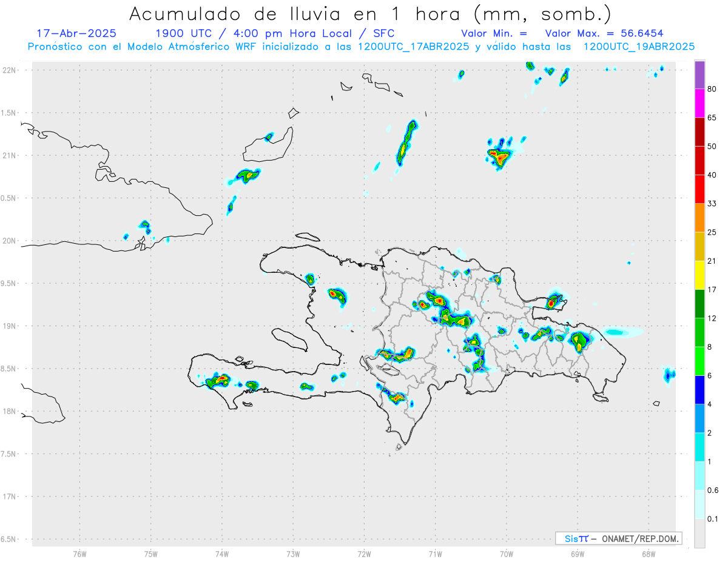Click the legend value "0.1"
Image resolution: width=728 pixels, height=562 pixels.
pyautogui.click(x=713, y=518)
